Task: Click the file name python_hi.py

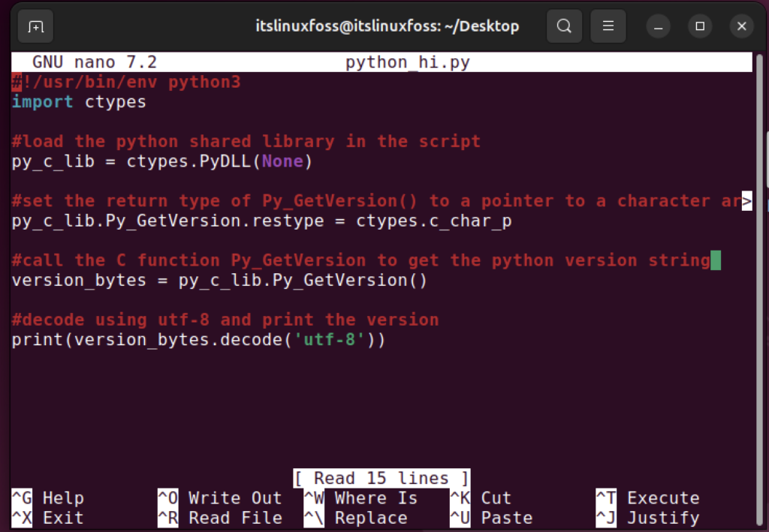Action: tap(408, 62)
